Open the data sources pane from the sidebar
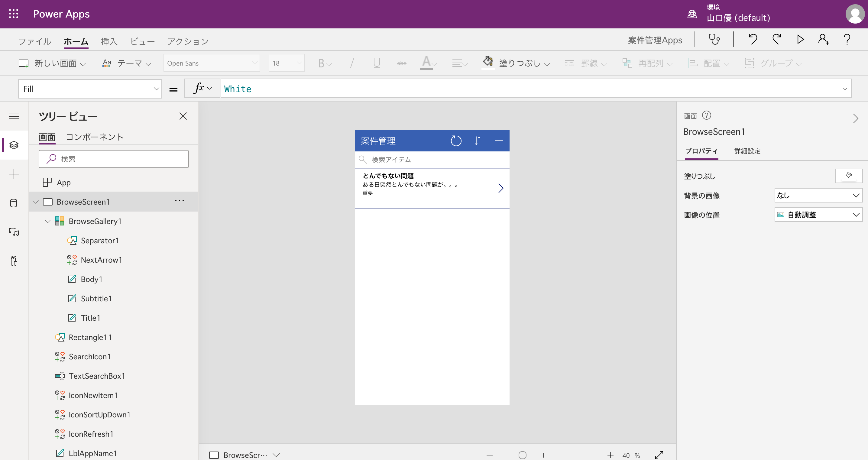This screenshot has width=868, height=460. coord(14,203)
